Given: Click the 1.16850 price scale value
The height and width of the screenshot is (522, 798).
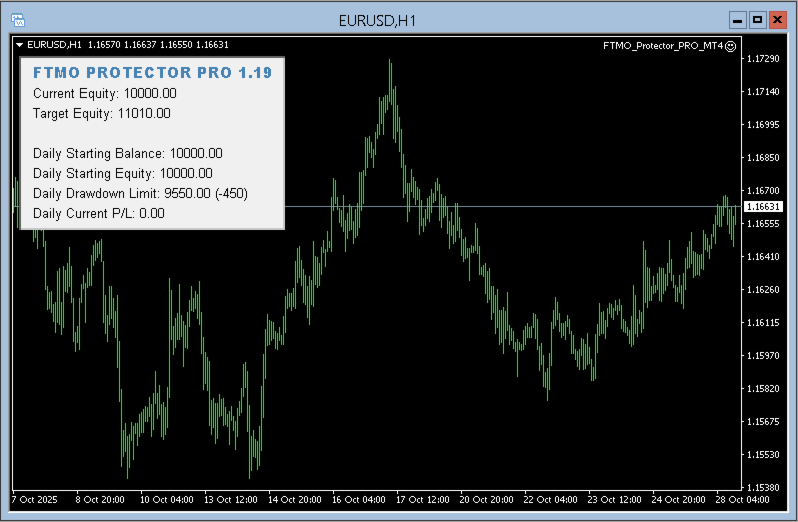Looking at the screenshot, I should (x=763, y=158).
